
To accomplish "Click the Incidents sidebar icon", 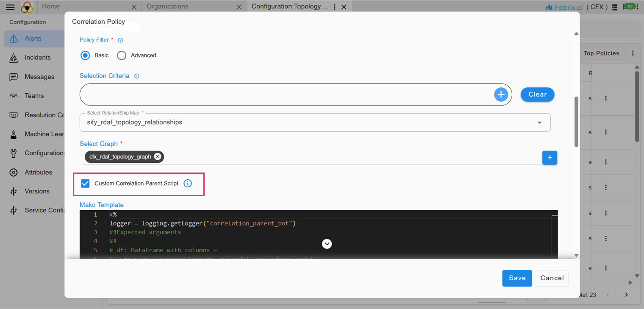I will coord(14,58).
